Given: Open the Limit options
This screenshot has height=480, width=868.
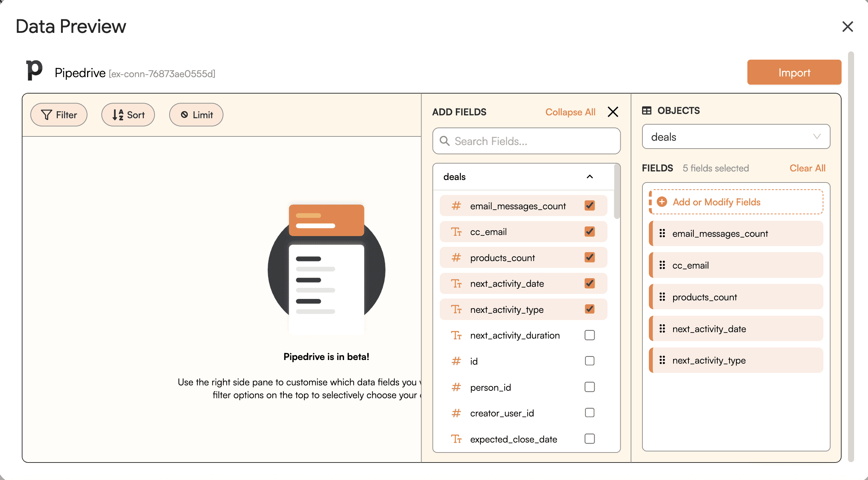Looking at the screenshot, I should tap(196, 115).
